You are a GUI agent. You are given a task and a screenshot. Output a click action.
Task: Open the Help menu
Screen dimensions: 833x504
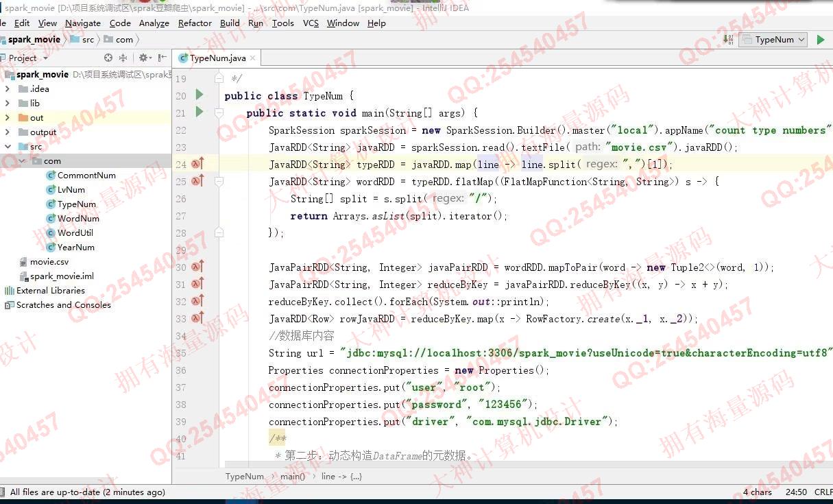pyautogui.click(x=376, y=23)
